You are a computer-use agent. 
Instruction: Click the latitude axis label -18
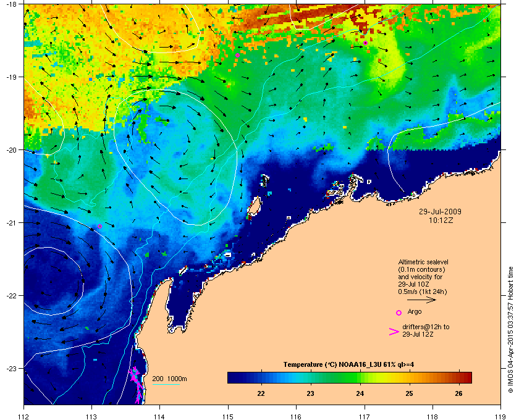pyautogui.click(x=11, y=4)
